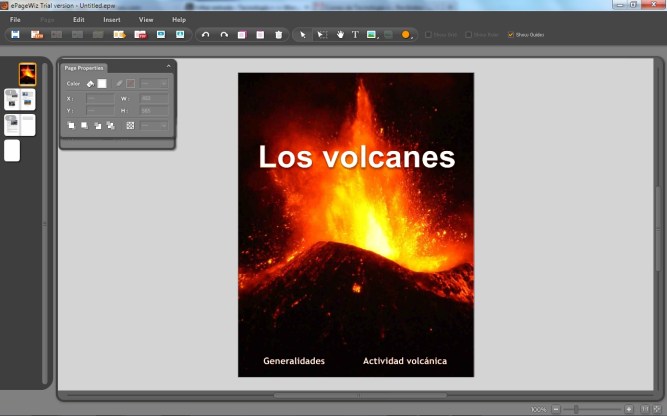Click the paint bucket fill icon
This screenshot has height=416, width=667.
tap(89, 84)
